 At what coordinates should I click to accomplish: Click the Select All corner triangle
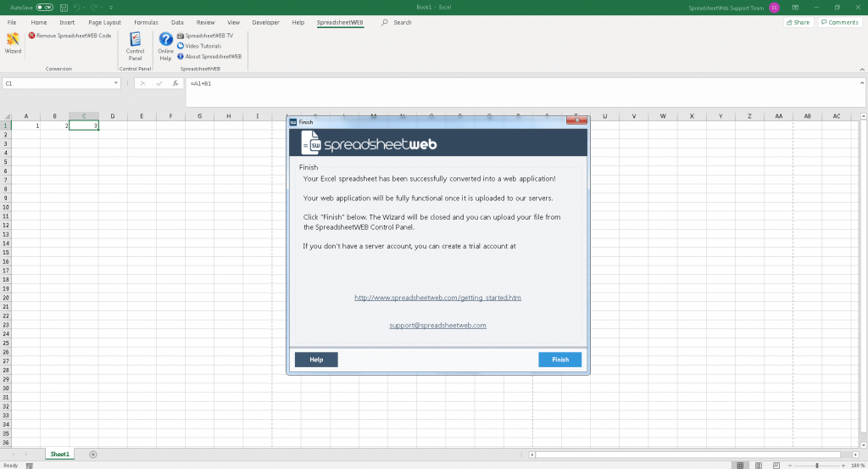click(6, 116)
